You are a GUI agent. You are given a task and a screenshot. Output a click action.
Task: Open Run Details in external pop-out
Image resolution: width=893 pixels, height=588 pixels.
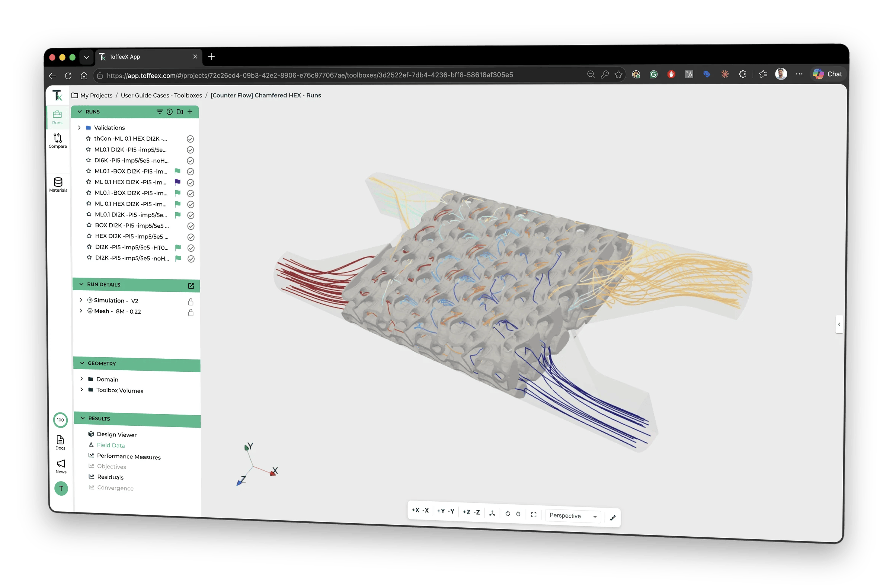191,286
